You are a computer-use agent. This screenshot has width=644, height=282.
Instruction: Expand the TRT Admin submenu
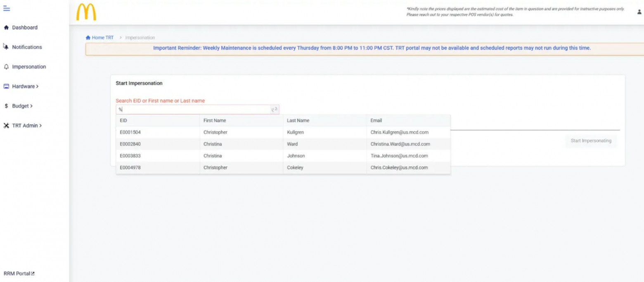[27, 126]
